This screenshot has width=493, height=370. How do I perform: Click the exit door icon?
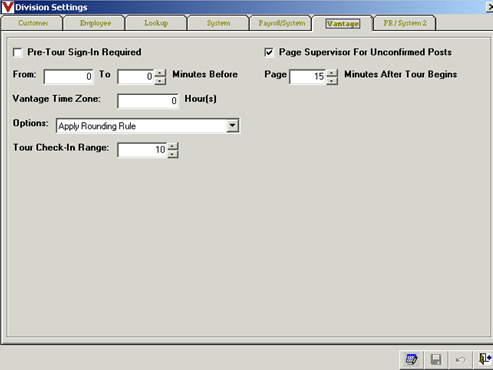click(484, 359)
